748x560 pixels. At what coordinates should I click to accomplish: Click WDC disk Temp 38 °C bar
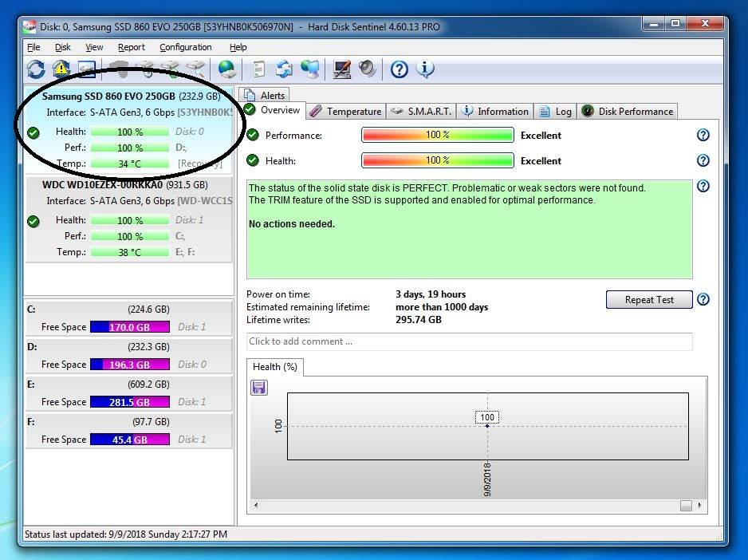(x=130, y=252)
